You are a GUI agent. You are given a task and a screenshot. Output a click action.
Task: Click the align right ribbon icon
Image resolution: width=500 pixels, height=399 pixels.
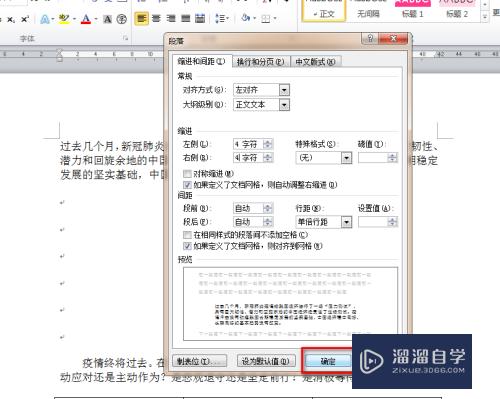(171, 19)
